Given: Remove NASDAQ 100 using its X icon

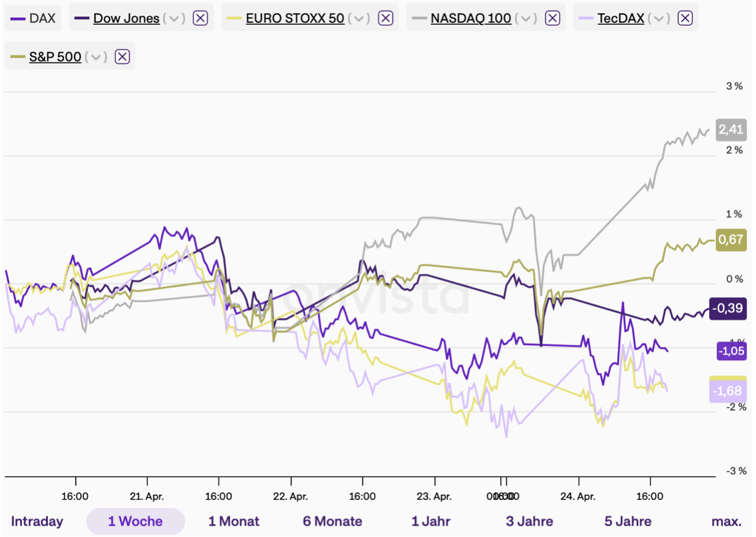Looking at the screenshot, I should pos(552,18).
